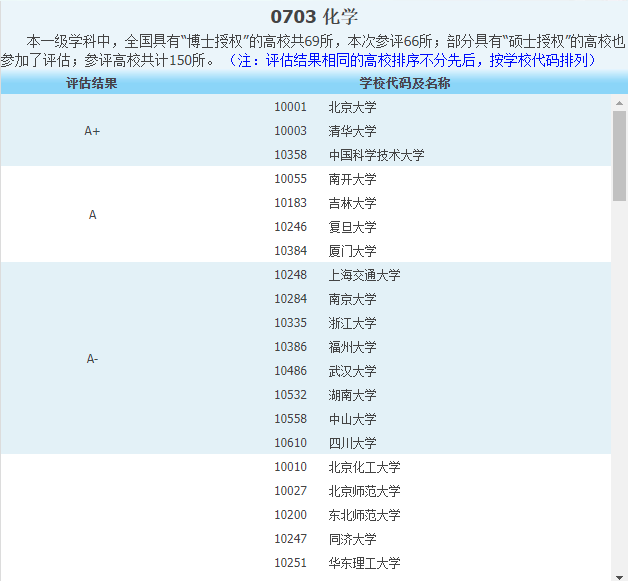Click the 评估结果 column header

pos(92,83)
